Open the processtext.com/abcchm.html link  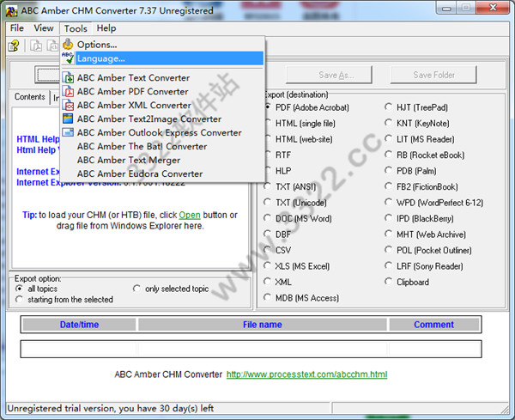[306, 374]
